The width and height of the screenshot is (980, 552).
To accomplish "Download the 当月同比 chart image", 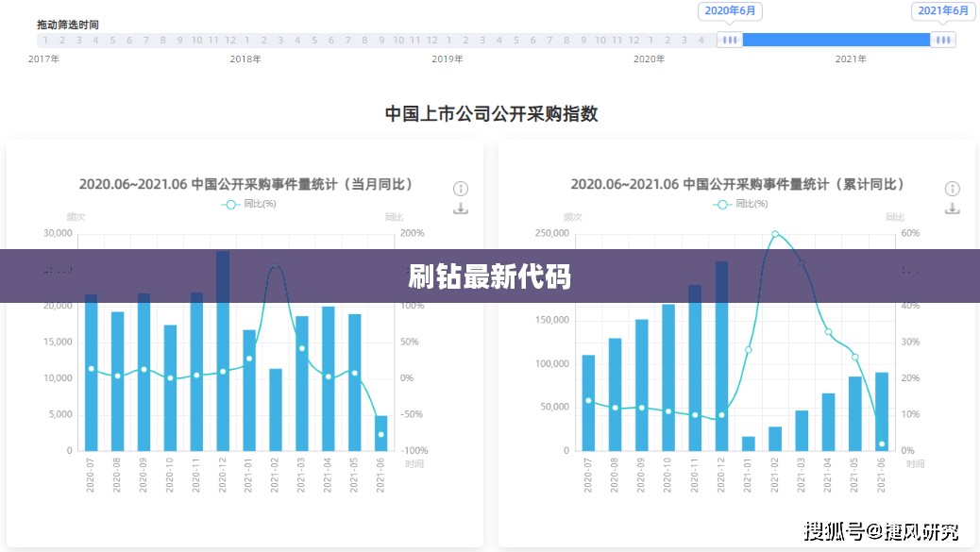I will coord(461,209).
